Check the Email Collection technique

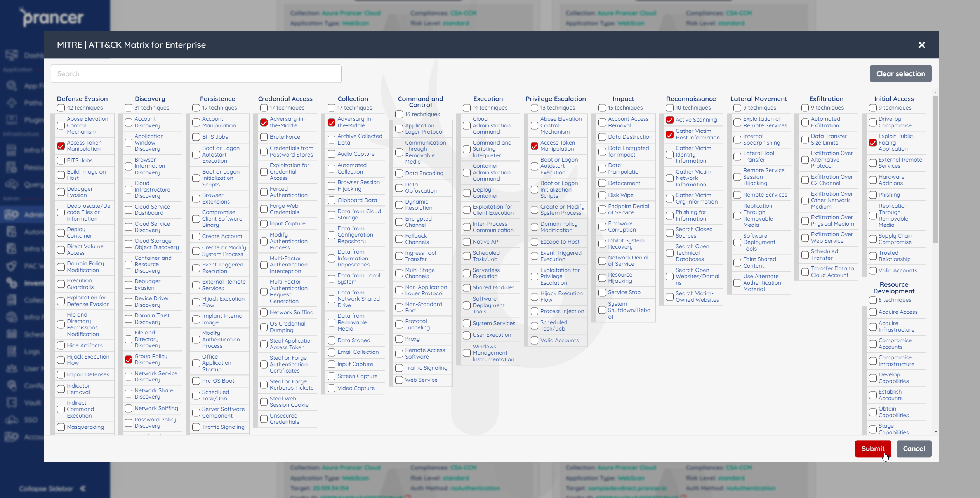(332, 352)
